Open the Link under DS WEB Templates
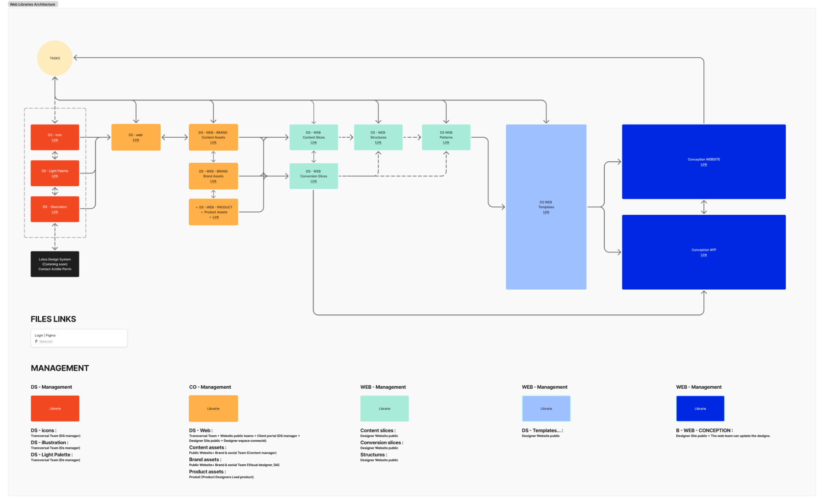Image resolution: width=824 pixels, height=504 pixels. pyautogui.click(x=546, y=212)
